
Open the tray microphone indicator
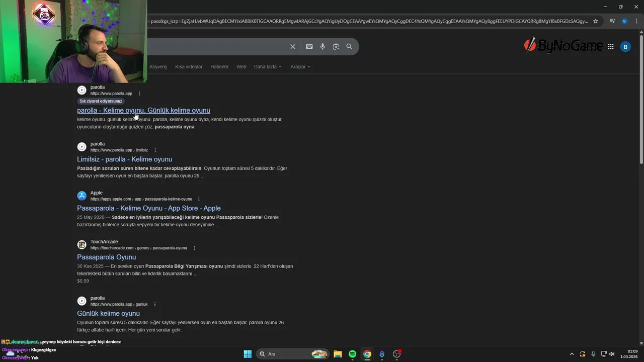[x=593, y=354]
